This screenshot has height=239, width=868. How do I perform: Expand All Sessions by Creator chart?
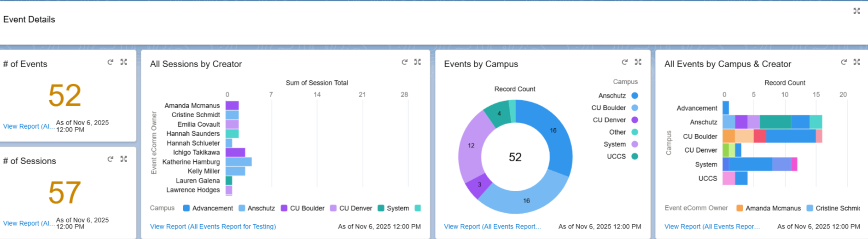tap(418, 62)
